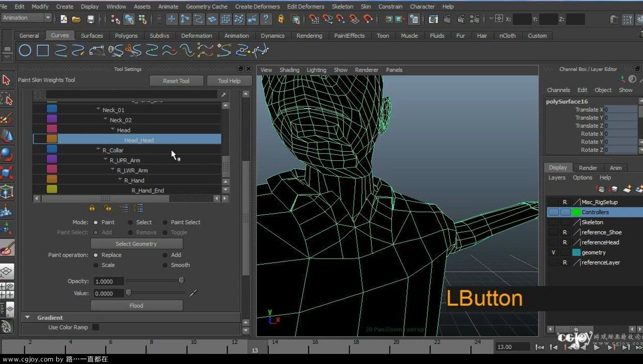Click the Reset Tool button

coord(176,81)
